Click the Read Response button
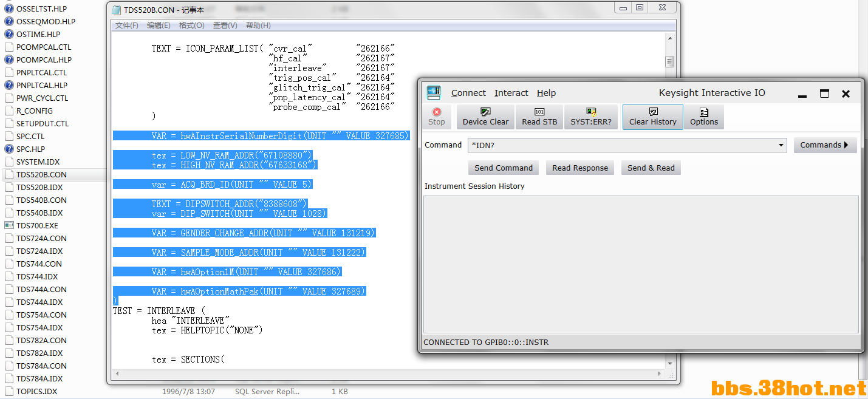Viewport: 868px width, 399px height. pos(580,168)
